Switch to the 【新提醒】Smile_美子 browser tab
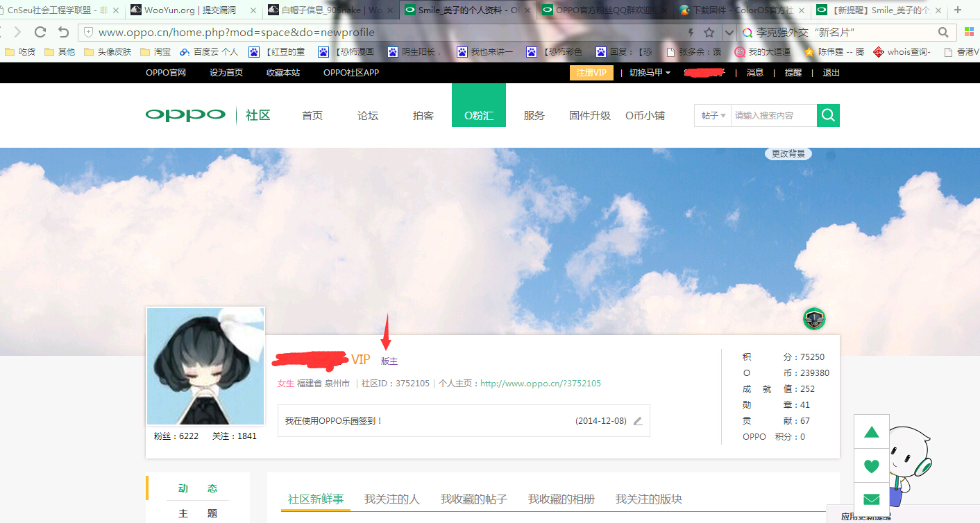This screenshot has height=523, width=980. (879, 10)
